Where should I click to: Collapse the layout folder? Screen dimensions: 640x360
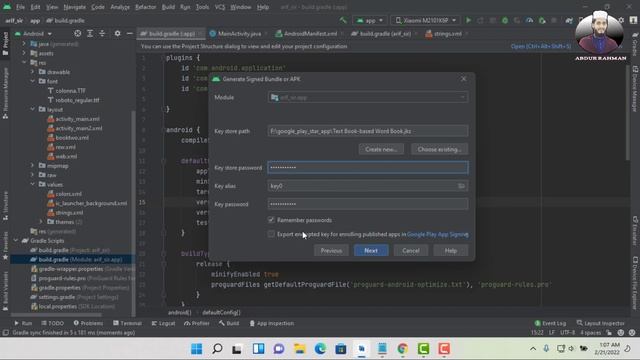point(33,109)
